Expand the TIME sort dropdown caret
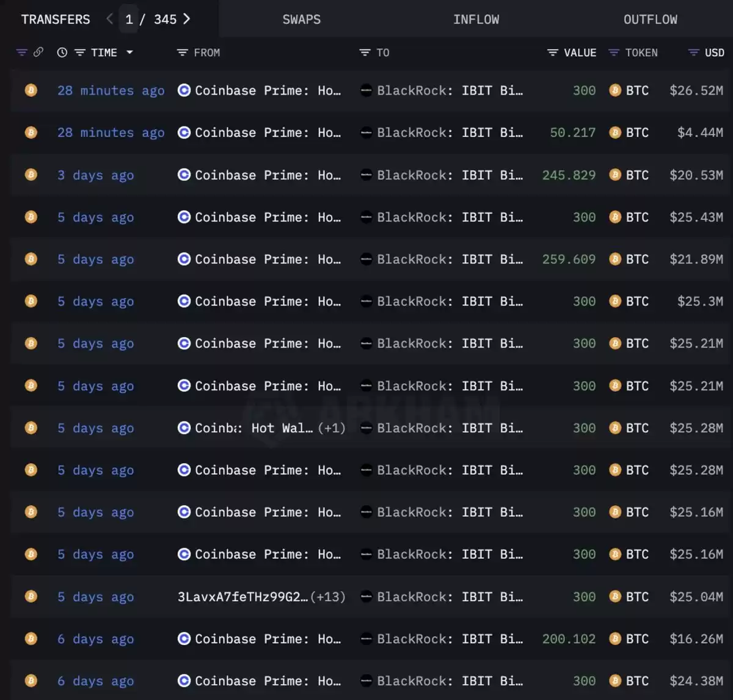 pos(129,53)
